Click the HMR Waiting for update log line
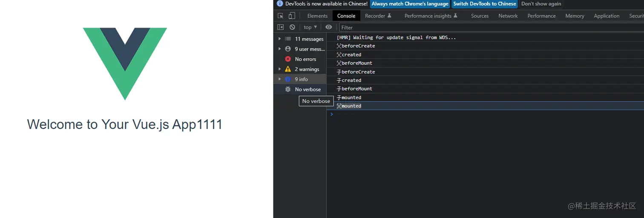This screenshot has height=218, width=644. pos(485,37)
